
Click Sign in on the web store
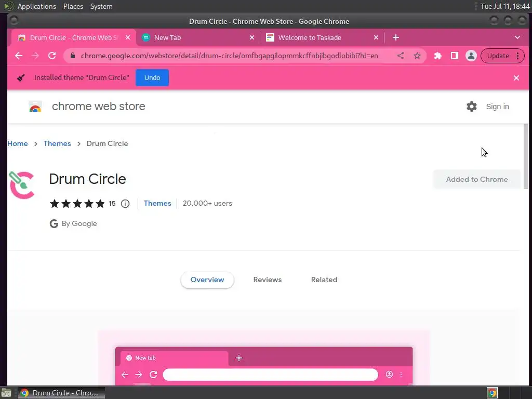[x=497, y=107]
